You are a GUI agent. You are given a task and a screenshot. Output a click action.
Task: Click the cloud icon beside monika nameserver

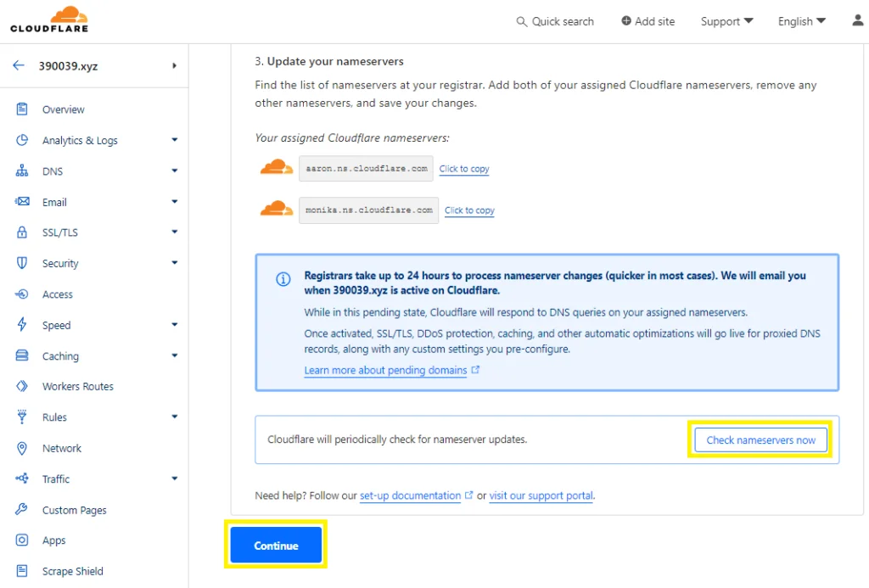point(277,209)
